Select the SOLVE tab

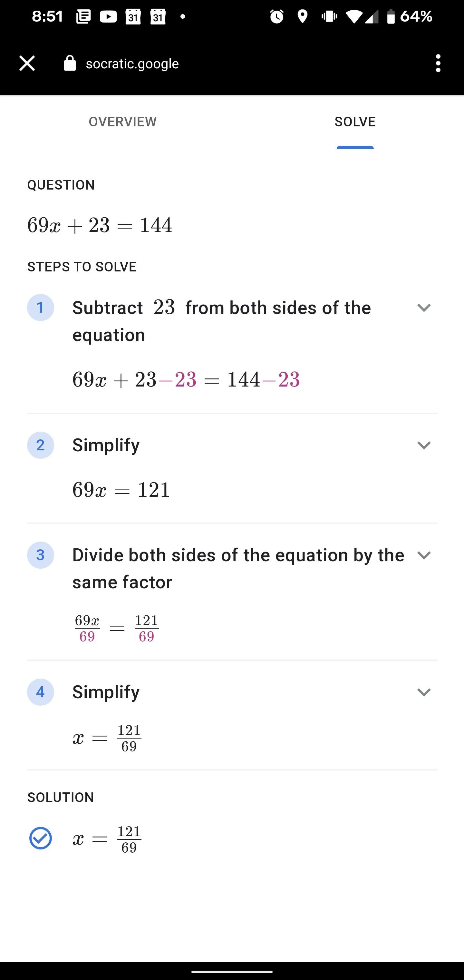pyautogui.click(x=355, y=122)
